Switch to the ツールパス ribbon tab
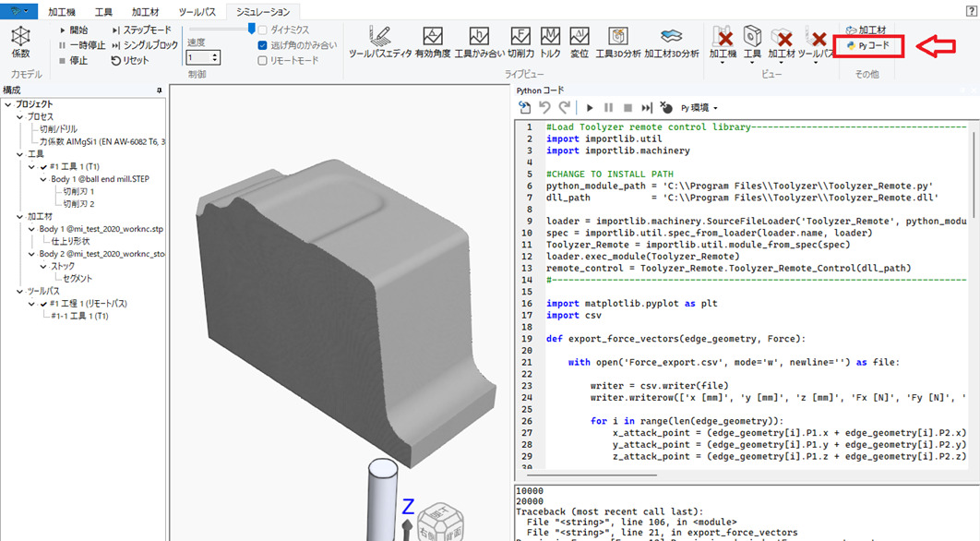This screenshot has height=541, width=980. point(197,12)
